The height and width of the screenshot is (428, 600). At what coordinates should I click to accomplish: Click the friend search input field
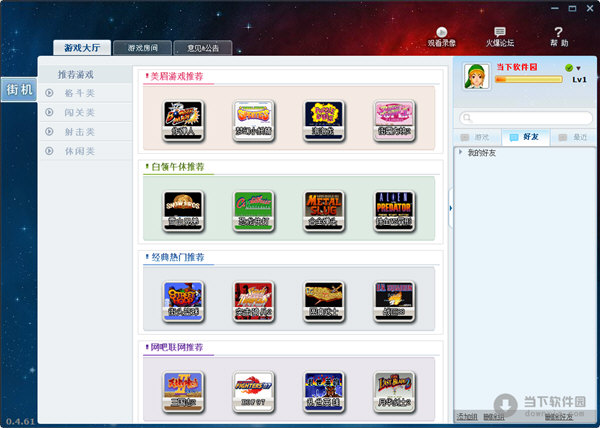coord(525,118)
